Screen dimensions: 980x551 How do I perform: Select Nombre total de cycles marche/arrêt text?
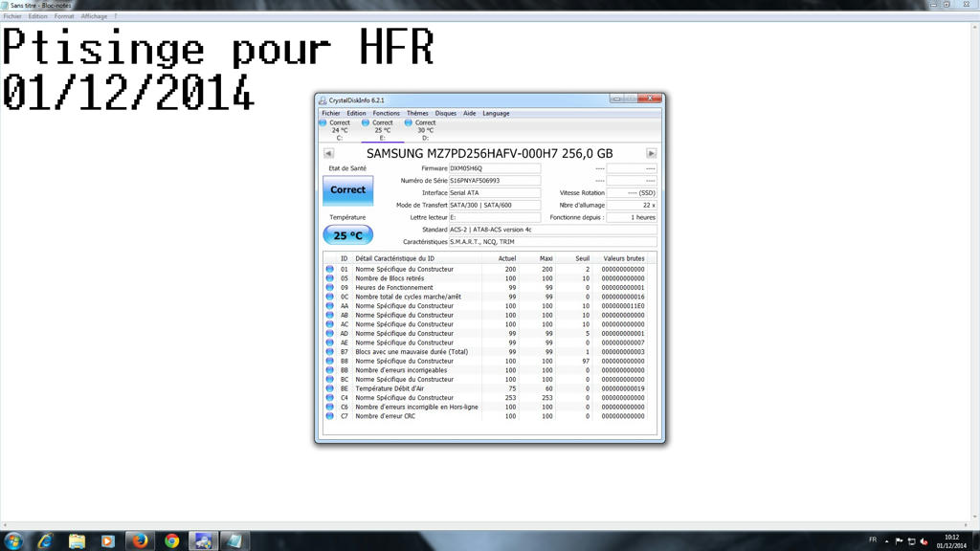click(x=408, y=297)
